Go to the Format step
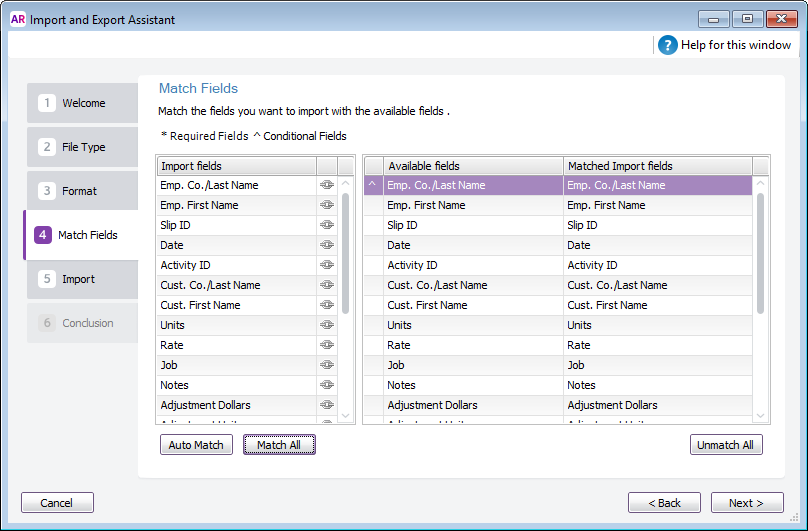Screen dimensions: 808x531 click(x=82, y=191)
